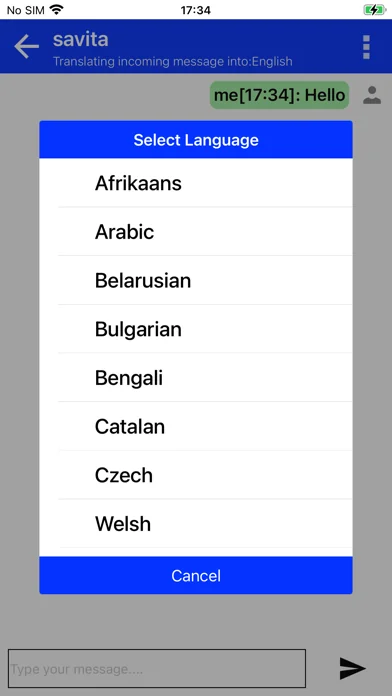Viewport: 392px width, 696px height.
Task: Select Arabic from the language list
Action: 196,232
